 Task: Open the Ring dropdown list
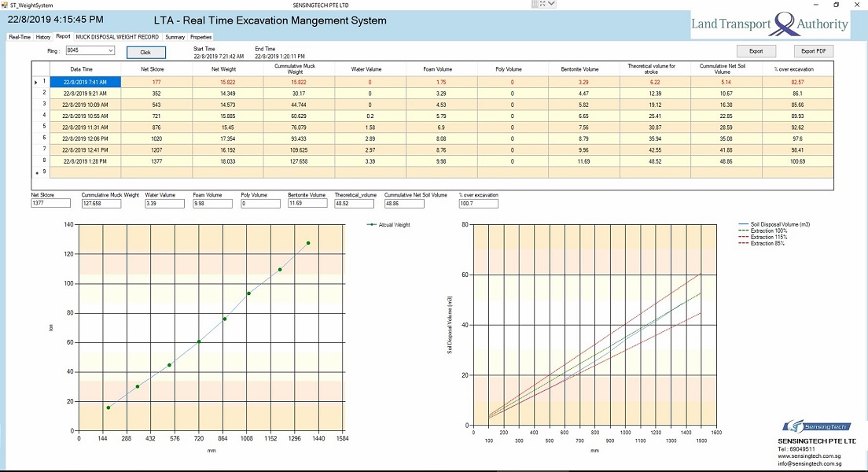pos(109,50)
